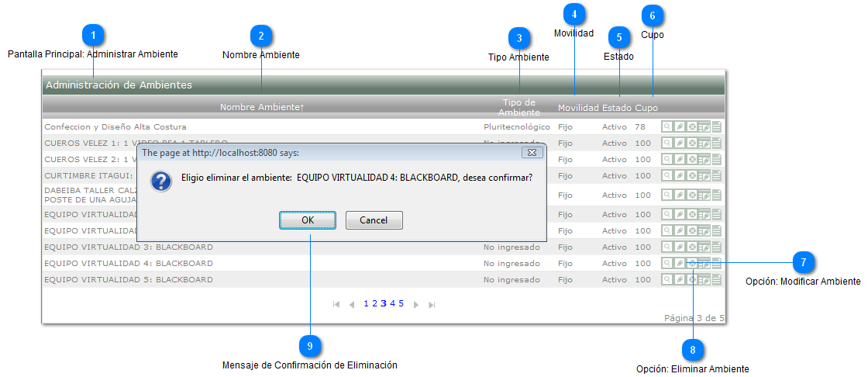
Task: View EQUIPO VIRTUALIDAD 5: BLACKBOARD with magnifier
Action: [x=667, y=279]
